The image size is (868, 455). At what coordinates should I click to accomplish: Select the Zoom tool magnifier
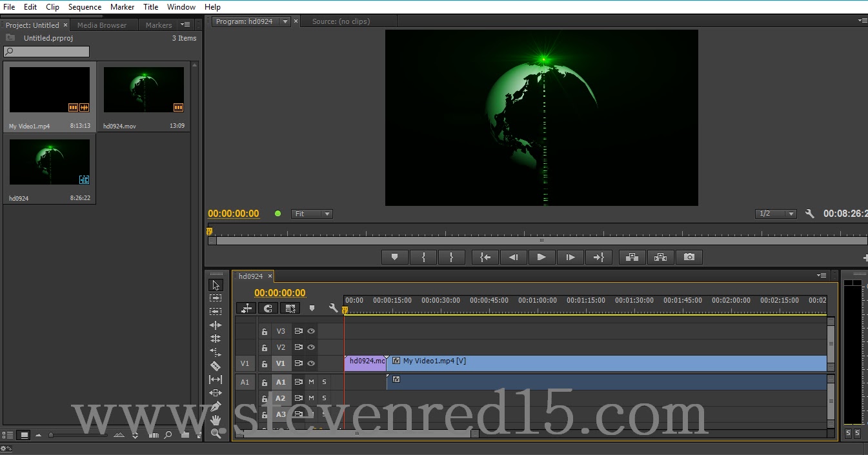tap(216, 433)
